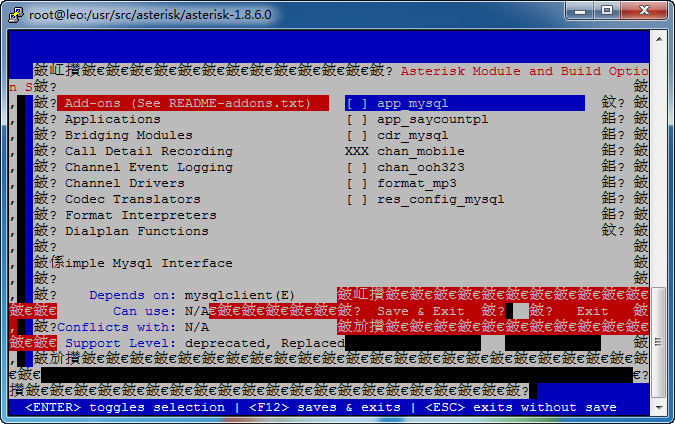Open the Dialplan Functions category
The image size is (675, 424).
click(137, 231)
